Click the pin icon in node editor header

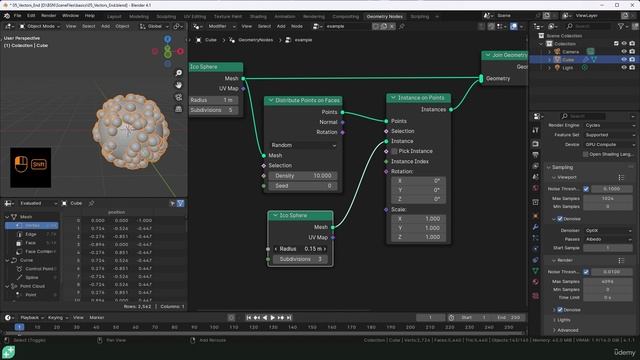click(402, 26)
